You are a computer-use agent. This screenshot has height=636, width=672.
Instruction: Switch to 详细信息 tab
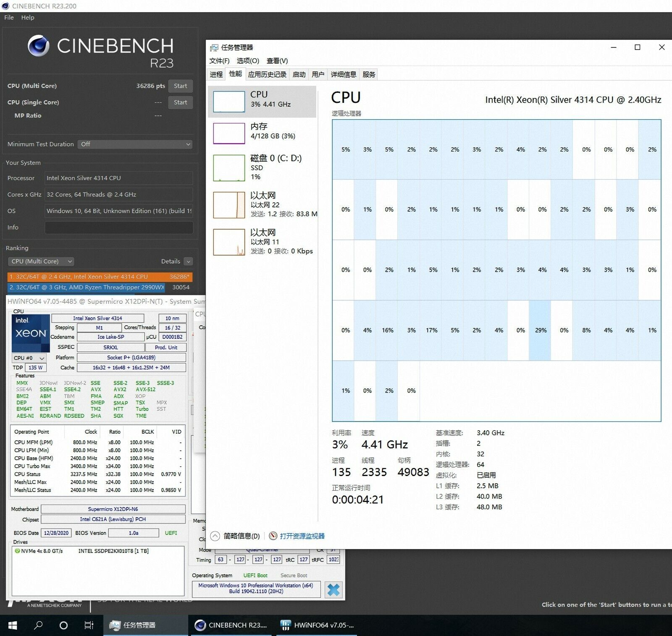click(x=344, y=74)
